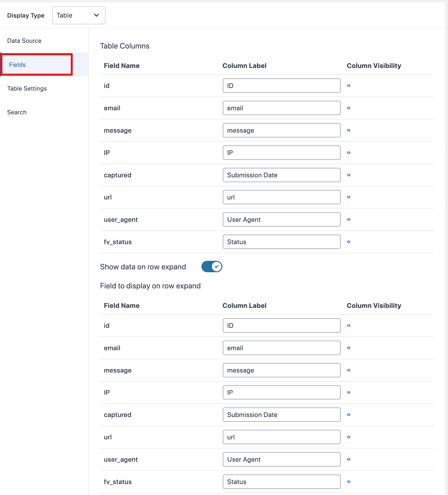The height and width of the screenshot is (495, 448).
Task: Click the Table Columns heading
Action: pyautogui.click(x=125, y=46)
